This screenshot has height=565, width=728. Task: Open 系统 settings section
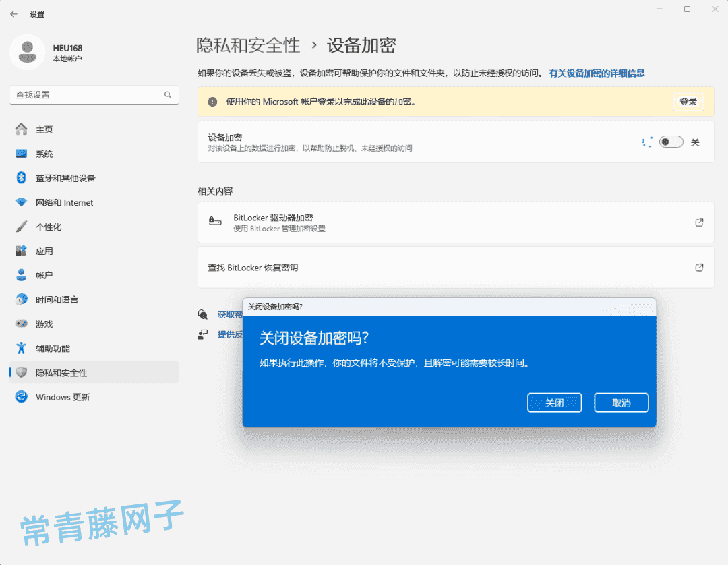click(94, 154)
